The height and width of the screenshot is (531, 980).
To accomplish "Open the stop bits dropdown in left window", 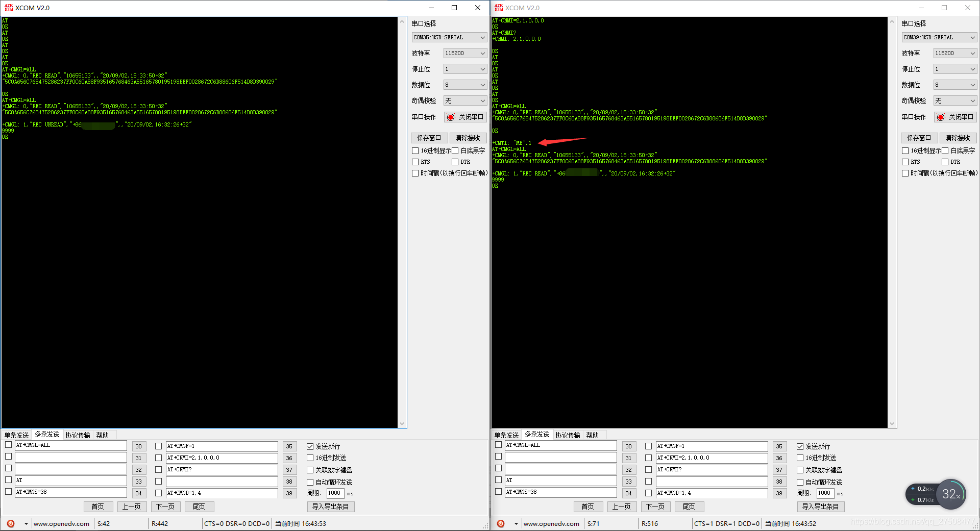I will click(x=465, y=69).
